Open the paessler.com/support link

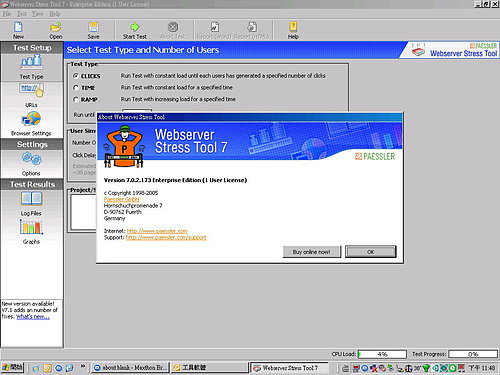coord(166,237)
